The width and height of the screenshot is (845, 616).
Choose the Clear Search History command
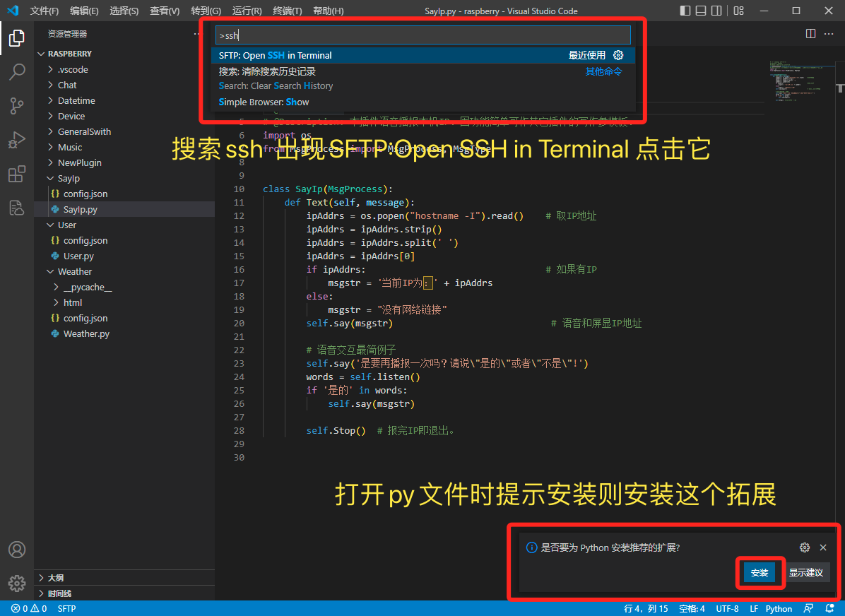click(423, 78)
